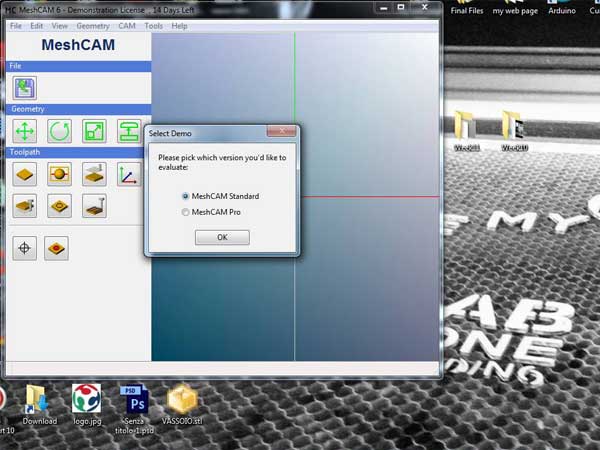The image size is (600, 450).
Task: Click the Senza titolo-1.psd Photoshop file
Action: pos(134,409)
